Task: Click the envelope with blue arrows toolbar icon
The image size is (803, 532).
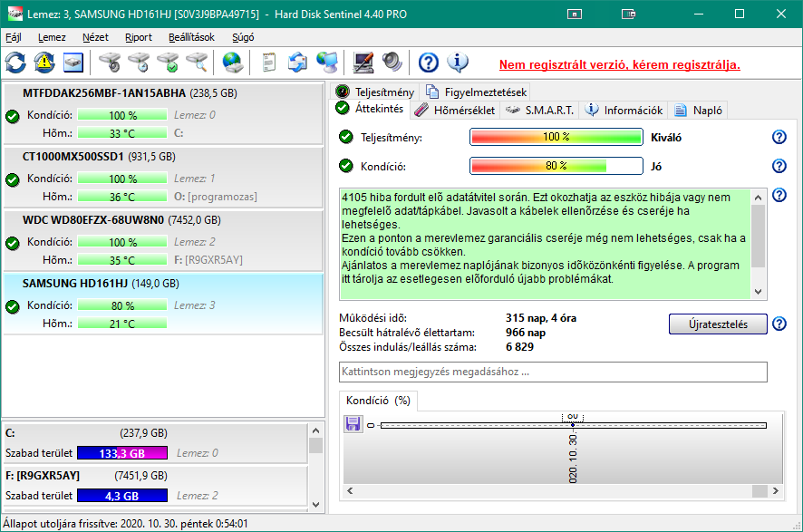Action: pos(297,63)
